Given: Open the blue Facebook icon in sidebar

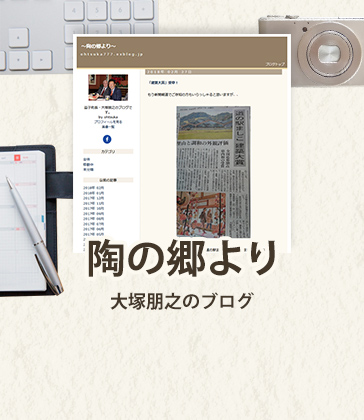Looking at the screenshot, I should tap(107, 139).
